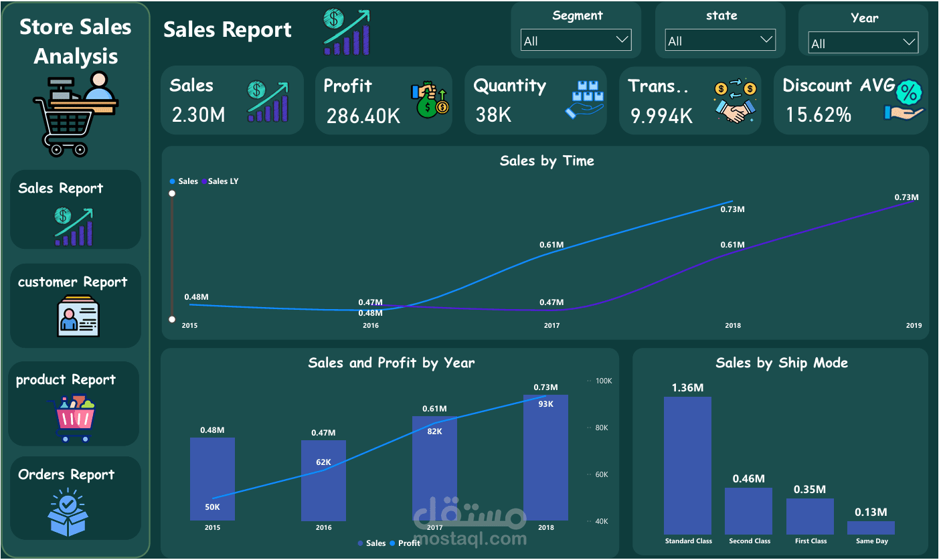Click the Quantity card boxes-in-hand icon
The image size is (941, 560).
click(x=585, y=100)
